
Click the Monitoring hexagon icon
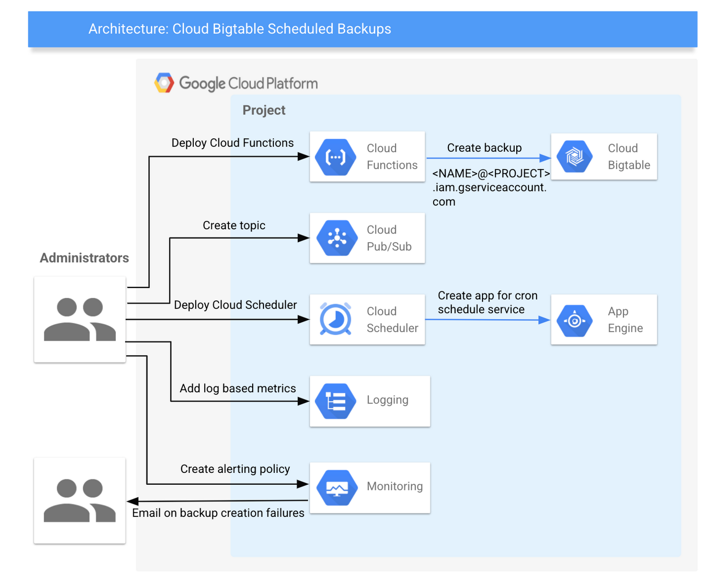(x=337, y=488)
